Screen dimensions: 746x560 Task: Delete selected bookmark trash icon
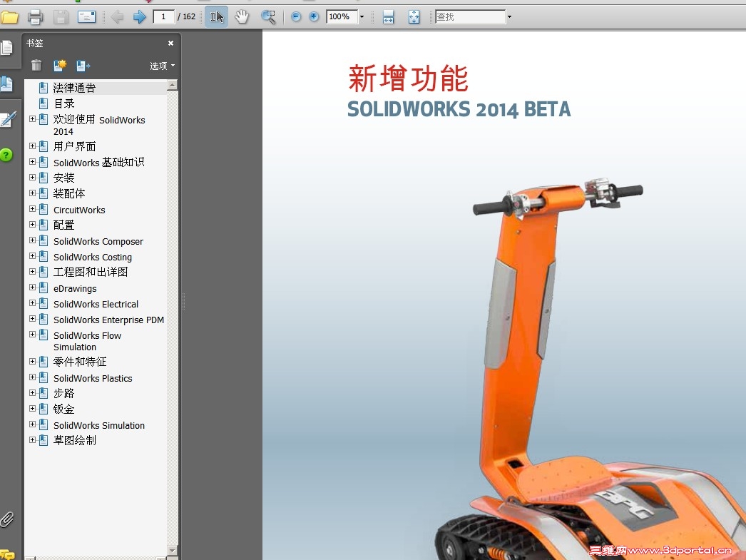[36, 65]
